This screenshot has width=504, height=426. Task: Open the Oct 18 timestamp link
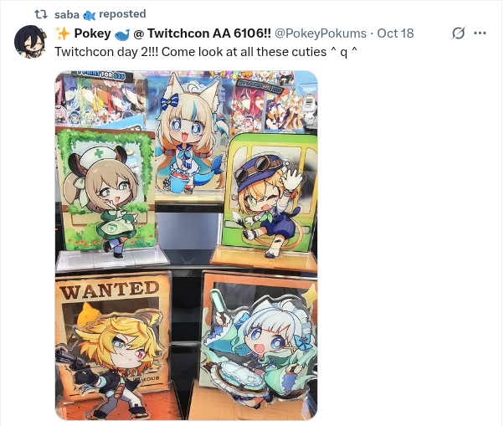[395, 33]
